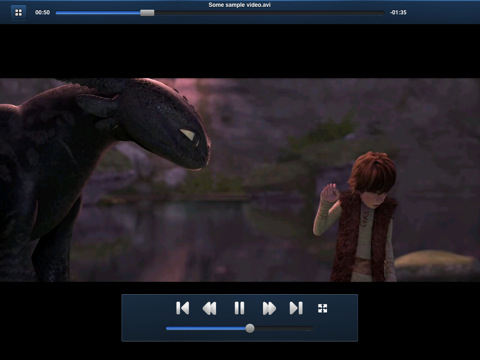
Task: Skip to previous track
Action: tap(182, 308)
